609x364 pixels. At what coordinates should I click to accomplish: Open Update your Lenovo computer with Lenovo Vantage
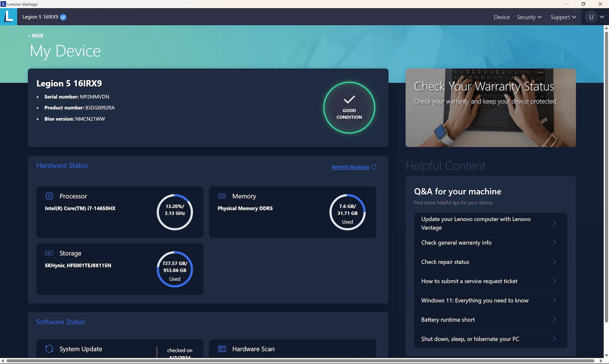[491, 223]
